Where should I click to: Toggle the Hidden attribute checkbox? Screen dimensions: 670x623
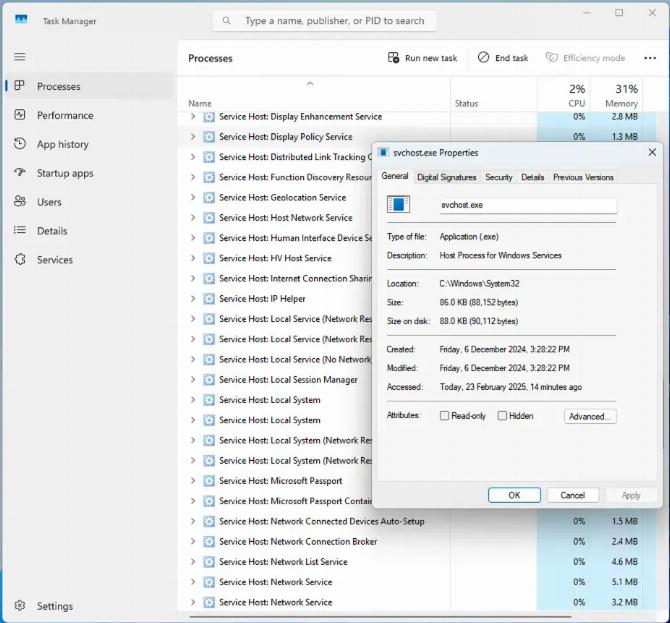(x=502, y=416)
